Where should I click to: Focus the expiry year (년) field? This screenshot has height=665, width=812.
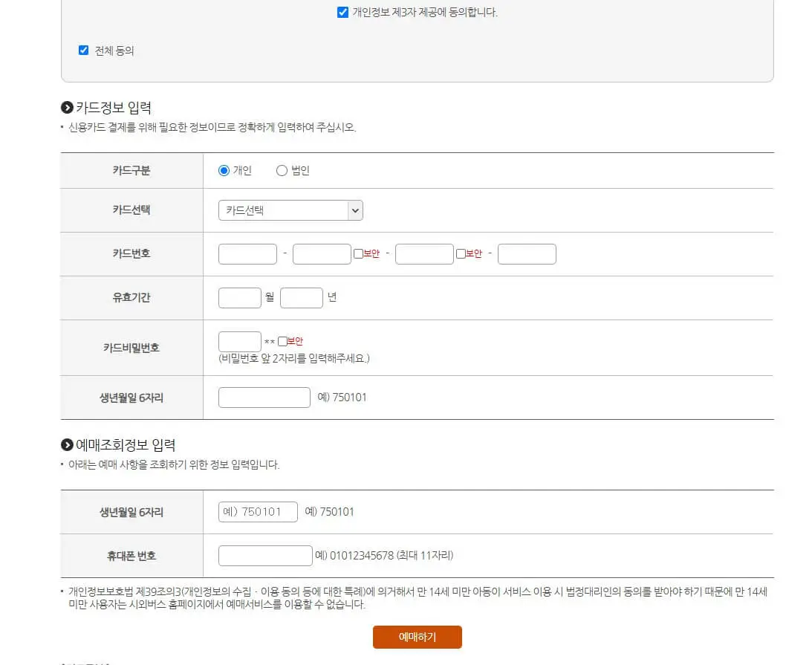(302, 298)
